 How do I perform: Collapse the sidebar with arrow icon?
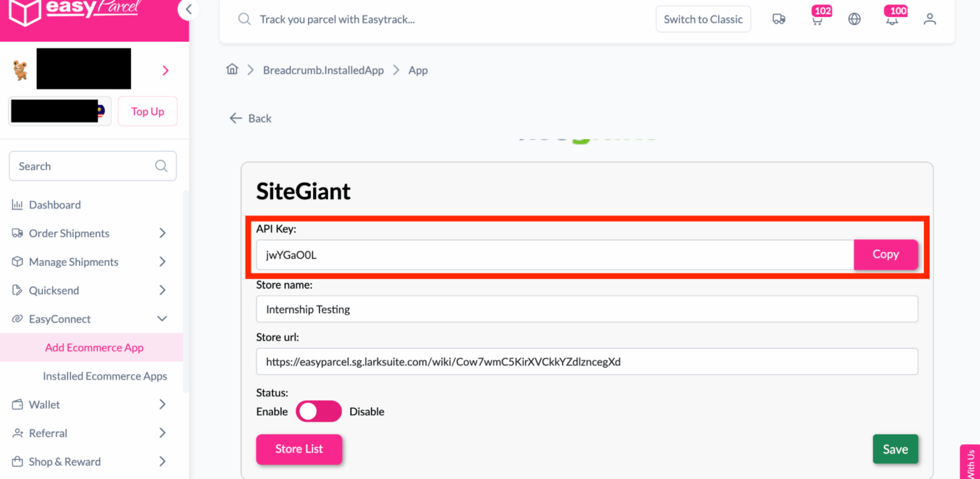click(x=188, y=9)
